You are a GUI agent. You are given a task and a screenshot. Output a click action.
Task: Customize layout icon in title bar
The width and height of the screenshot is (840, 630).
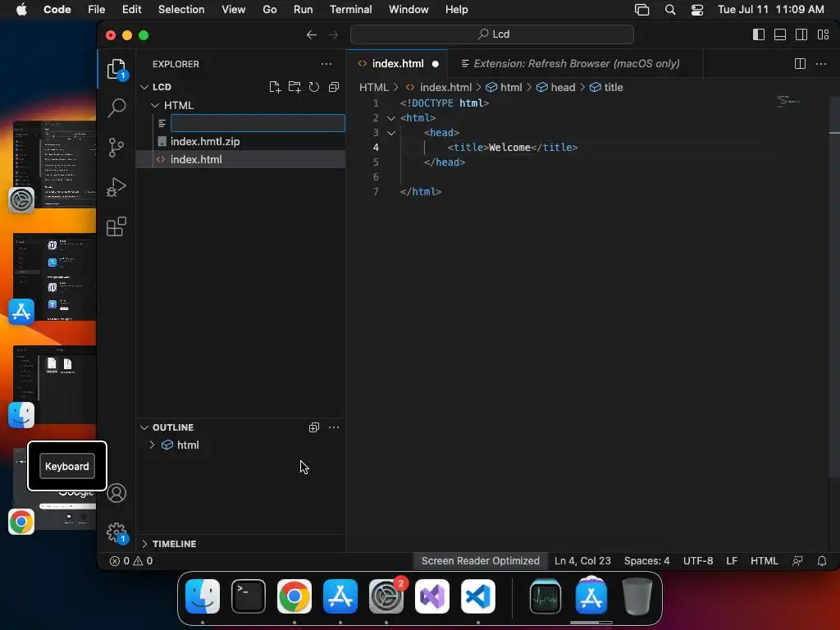(x=823, y=34)
